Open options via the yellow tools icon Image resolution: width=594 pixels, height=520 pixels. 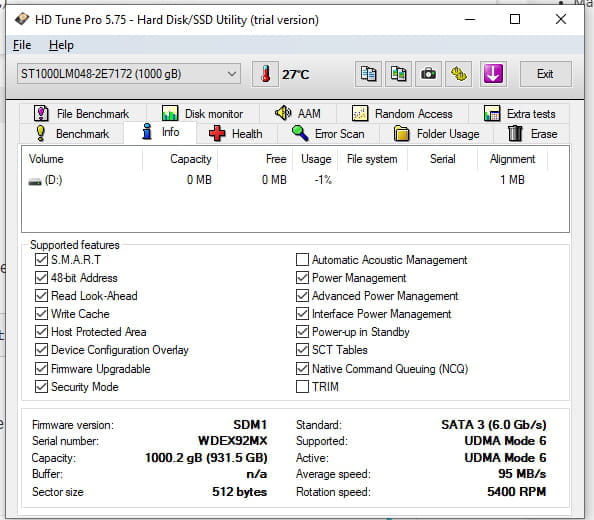click(458, 74)
